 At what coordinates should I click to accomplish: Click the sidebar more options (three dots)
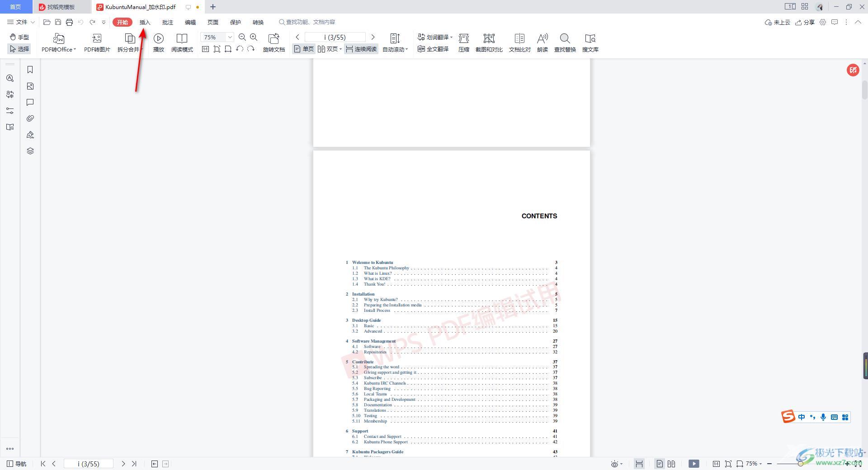pyautogui.click(x=10, y=449)
